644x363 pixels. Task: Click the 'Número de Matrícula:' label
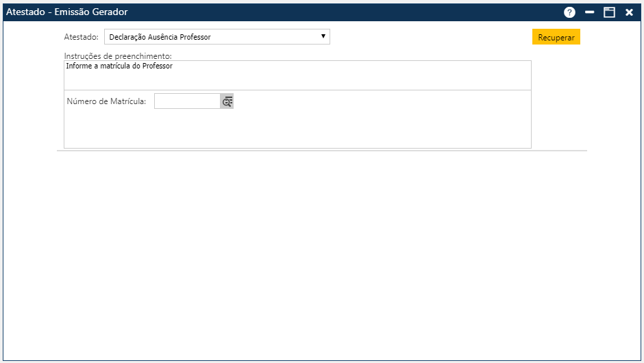(x=106, y=101)
